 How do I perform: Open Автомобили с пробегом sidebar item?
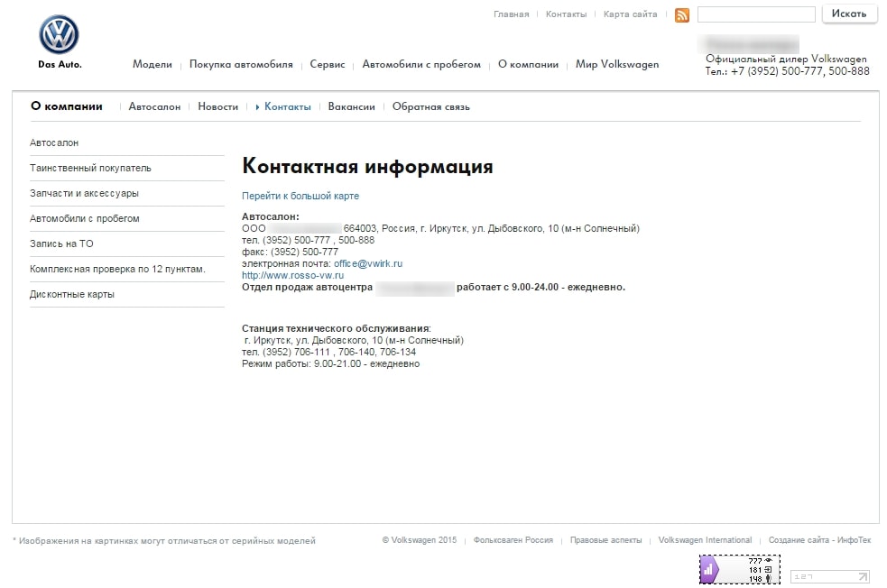tap(84, 218)
